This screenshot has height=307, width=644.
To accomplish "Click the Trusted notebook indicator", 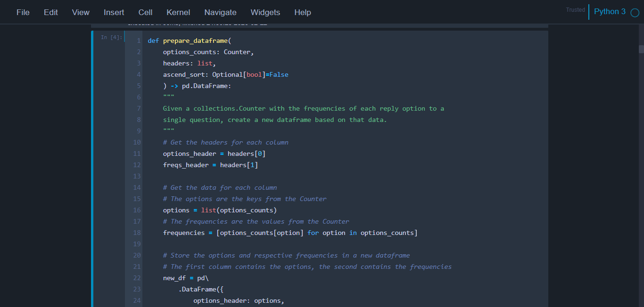I will pyautogui.click(x=575, y=9).
